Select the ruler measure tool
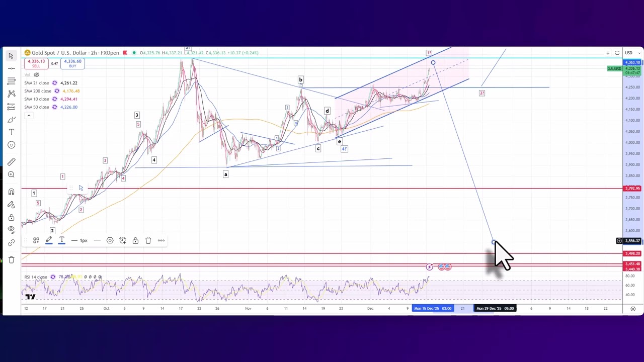This screenshot has width=644, height=362. [x=11, y=162]
